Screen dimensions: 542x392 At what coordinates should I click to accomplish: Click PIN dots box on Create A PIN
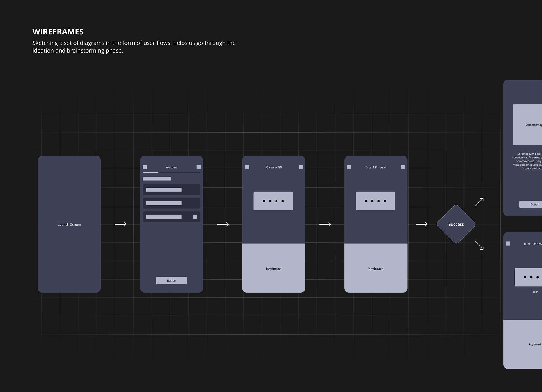point(273,201)
